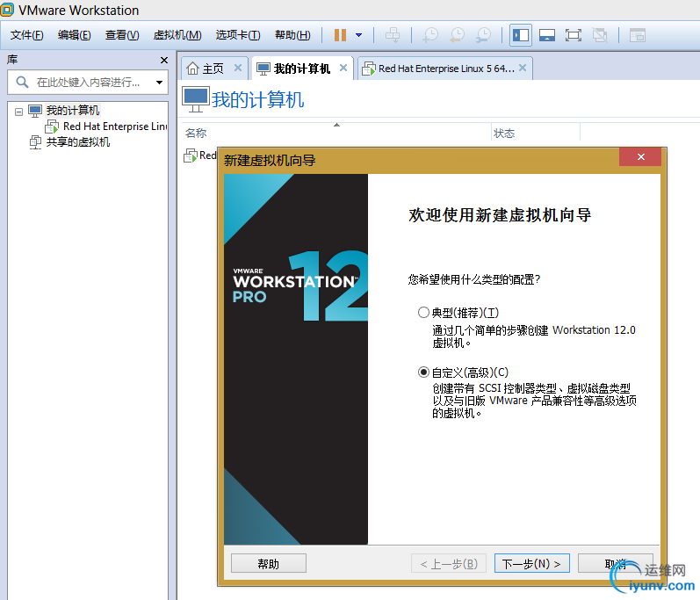This screenshot has width=700, height=600.
Task: Close the 我的计算机 tab
Action: tap(343, 68)
